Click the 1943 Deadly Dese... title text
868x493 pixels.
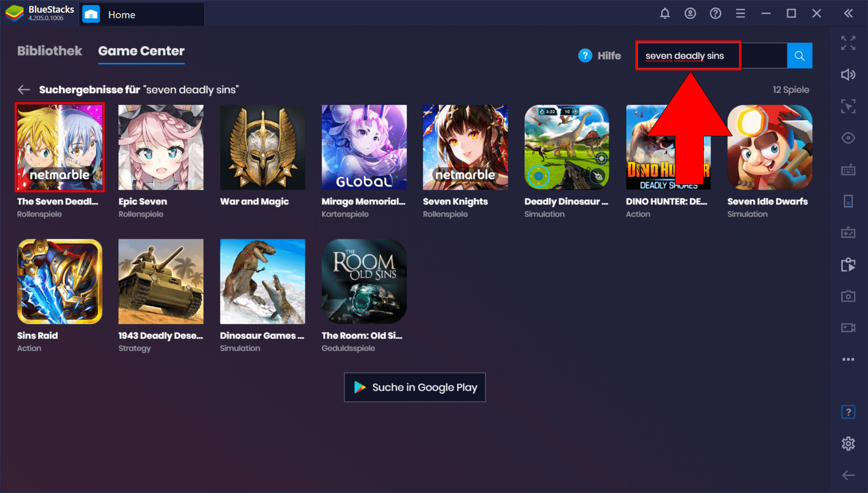160,336
